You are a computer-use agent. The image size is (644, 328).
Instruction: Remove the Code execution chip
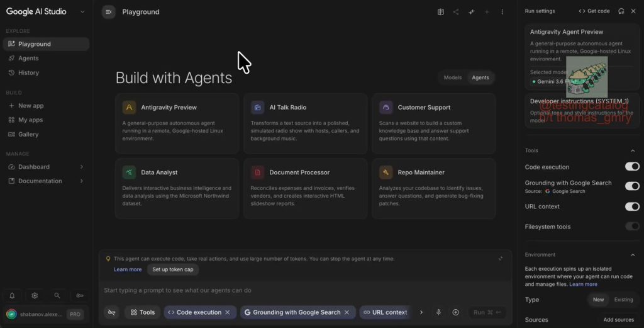click(x=228, y=312)
